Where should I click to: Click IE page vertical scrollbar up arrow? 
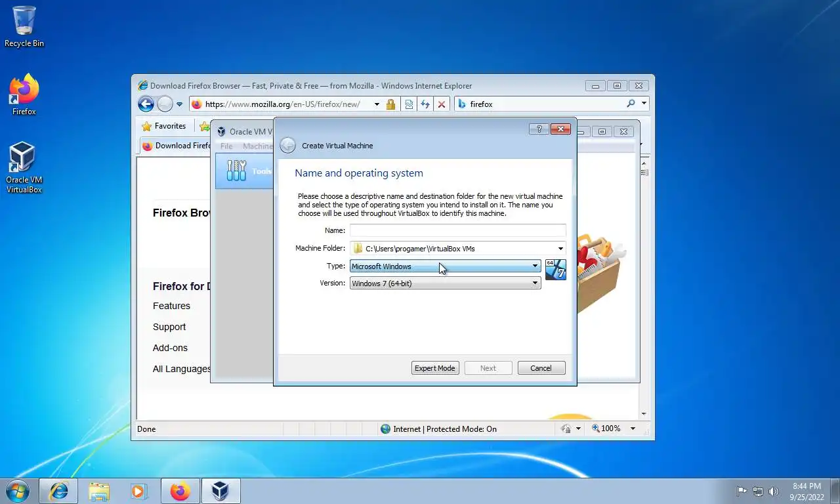coord(644,162)
